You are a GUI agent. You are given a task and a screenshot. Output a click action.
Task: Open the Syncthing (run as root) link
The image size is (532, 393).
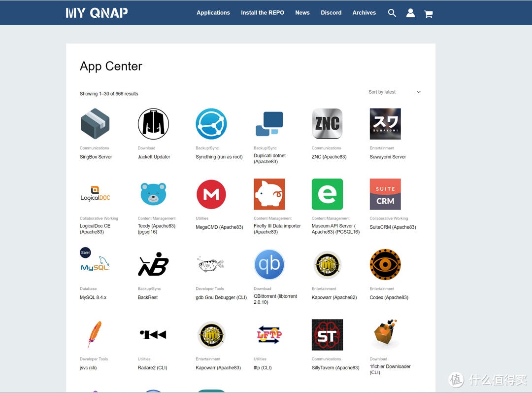pos(219,157)
